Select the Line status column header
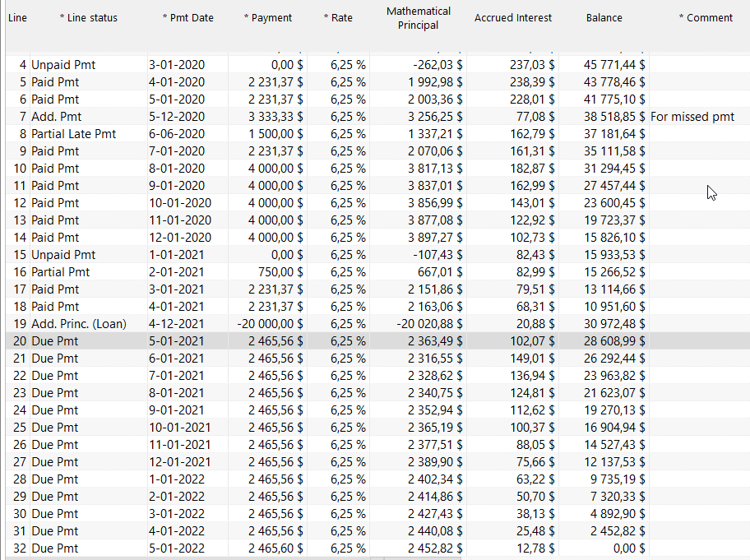Image resolution: width=750 pixels, height=560 pixels. click(89, 18)
